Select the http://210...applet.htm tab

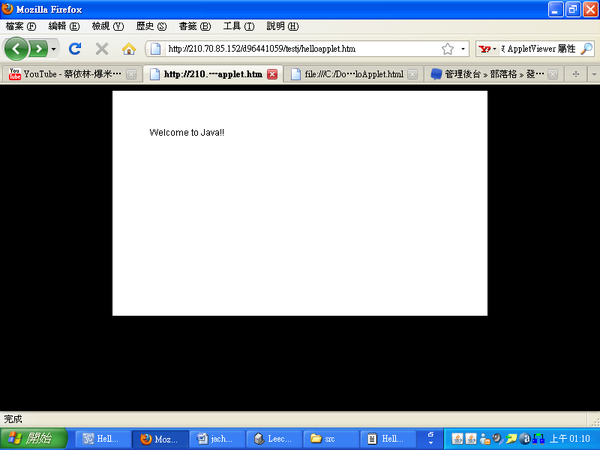213,74
